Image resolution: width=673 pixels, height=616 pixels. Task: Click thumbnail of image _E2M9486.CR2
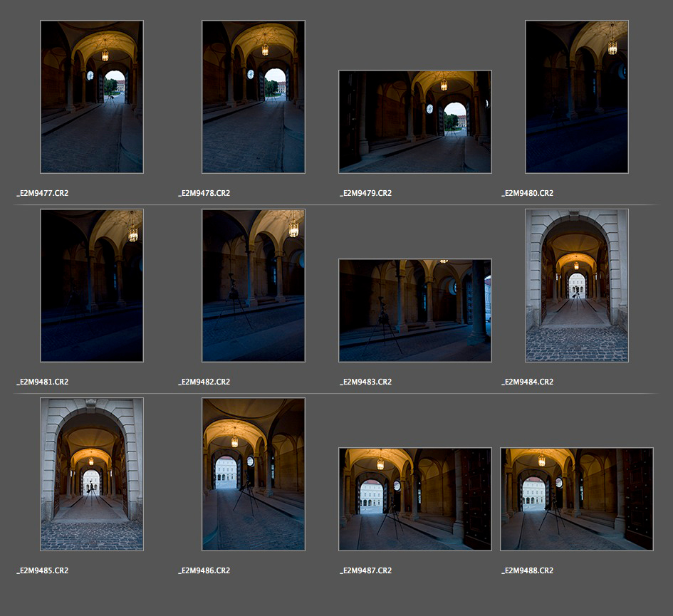(254, 474)
